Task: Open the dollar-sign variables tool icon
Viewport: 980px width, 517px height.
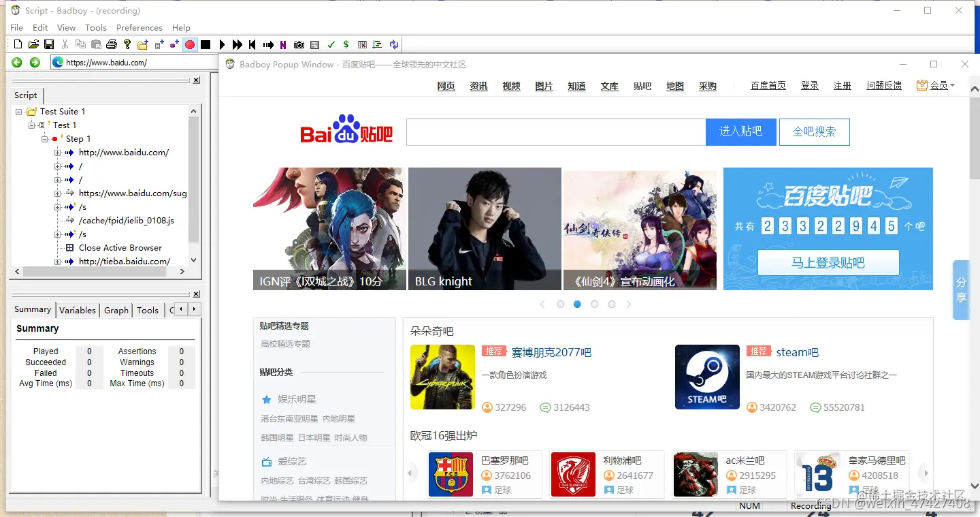Action: (x=346, y=44)
